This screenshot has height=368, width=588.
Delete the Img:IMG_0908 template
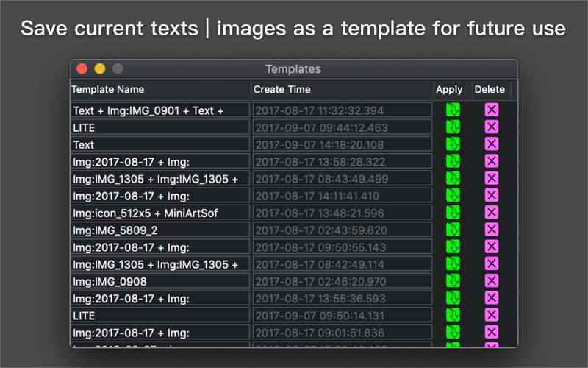[492, 281]
